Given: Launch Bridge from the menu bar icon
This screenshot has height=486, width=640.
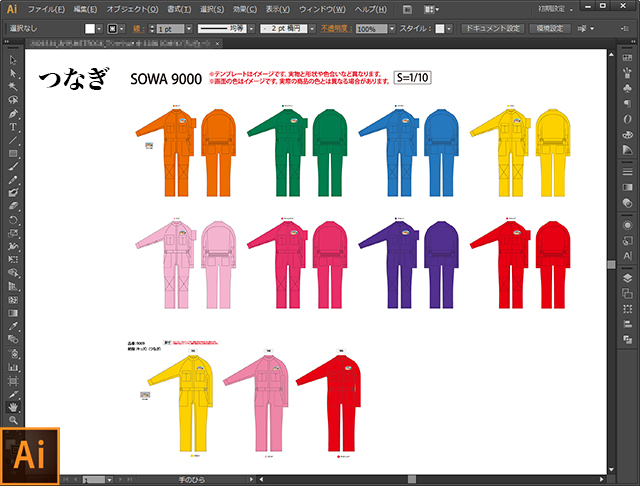Looking at the screenshot, I should [x=407, y=9].
